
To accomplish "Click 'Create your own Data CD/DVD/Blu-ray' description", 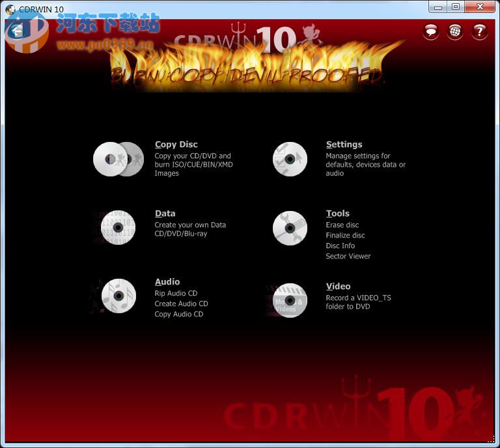I will [190, 230].
